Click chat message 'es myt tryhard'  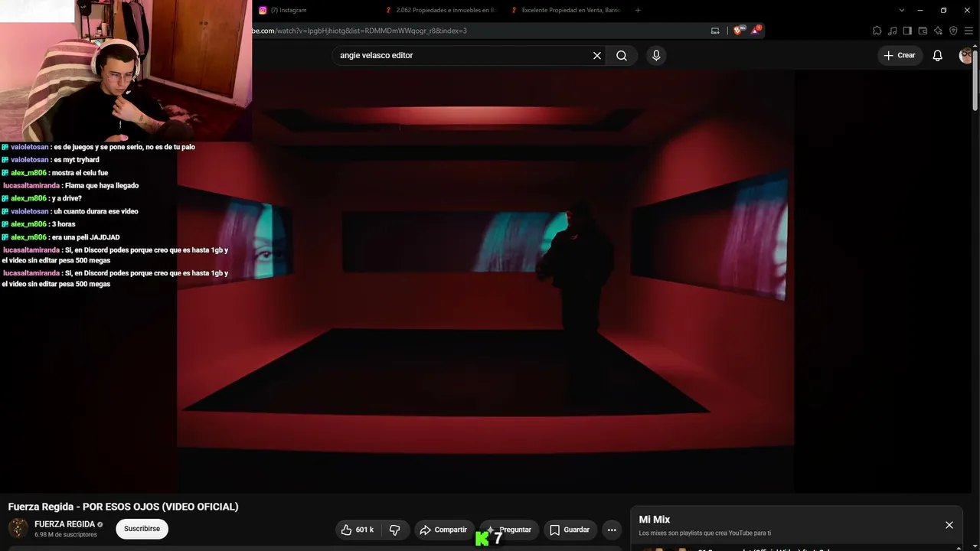[x=77, y=160]
